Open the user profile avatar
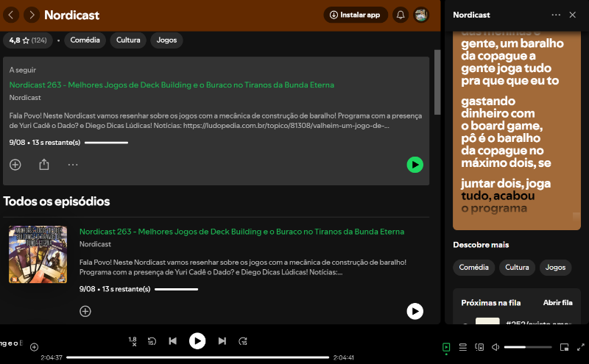This screenshot has height=364, width=589. pos(421,15)
